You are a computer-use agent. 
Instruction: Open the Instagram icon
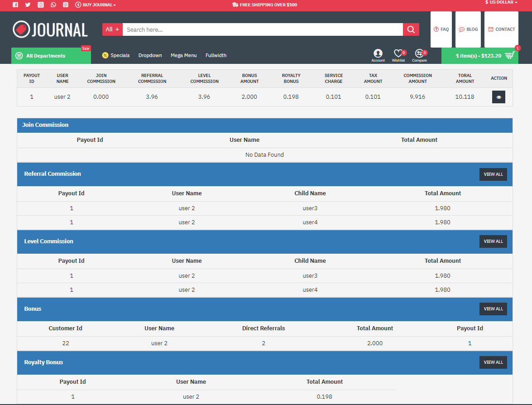(x=41, y=5)
